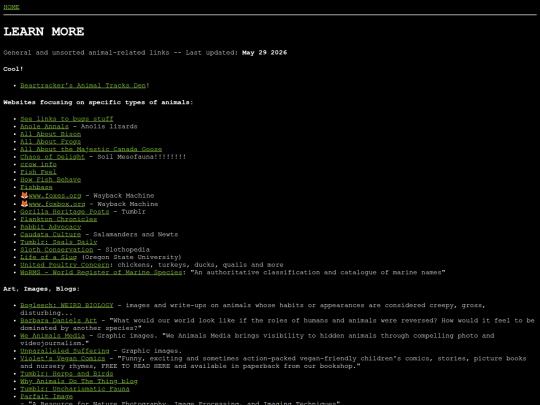Open Unparalleled Suffering link
Image resolution: width=540 pixels, height=405 pixels.
64,351
